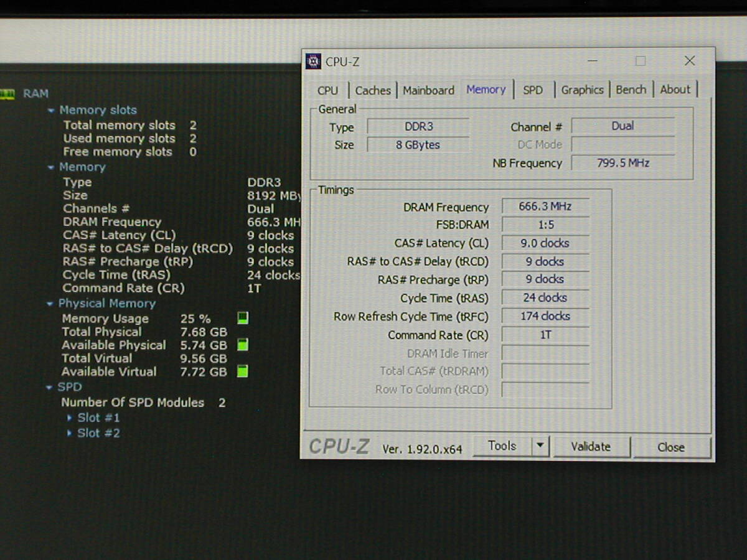Open the Tools dropdown arrow

click(540, 446)
